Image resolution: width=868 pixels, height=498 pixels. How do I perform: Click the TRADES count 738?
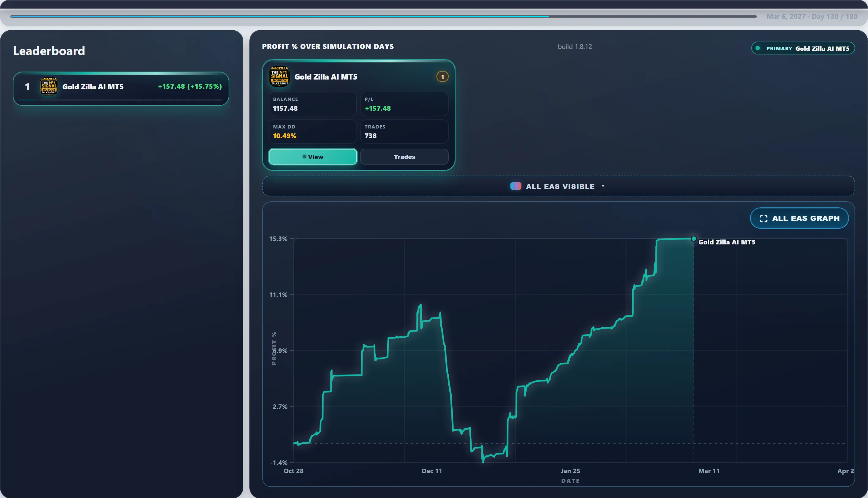(370, 136)
